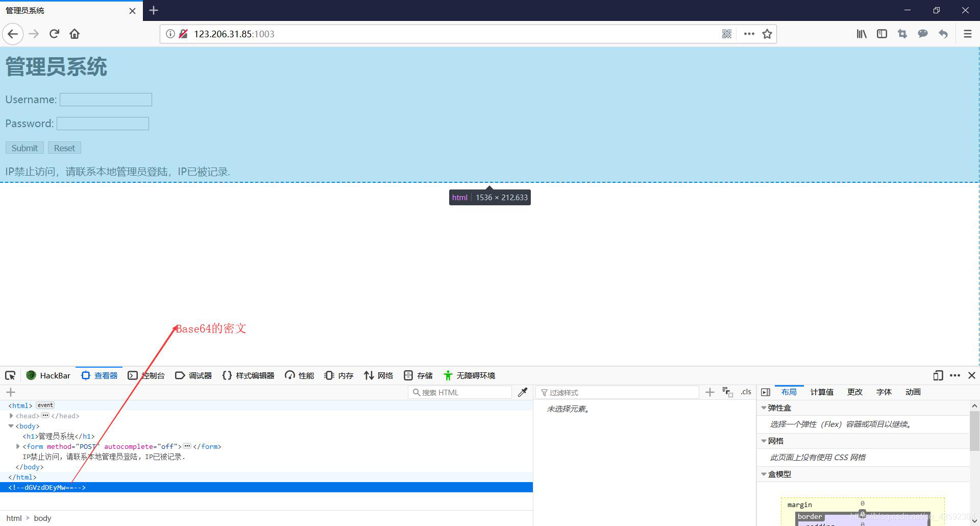The image size is (980, 526).
Task: Open the 样式编辑器 style editor tab
Action: click(x=248, y=375)
